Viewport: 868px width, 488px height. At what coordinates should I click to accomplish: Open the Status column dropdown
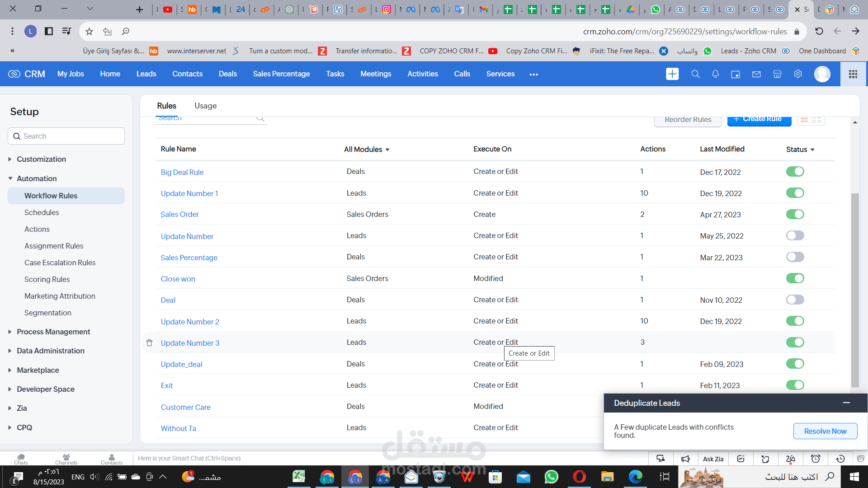[800, 149]
